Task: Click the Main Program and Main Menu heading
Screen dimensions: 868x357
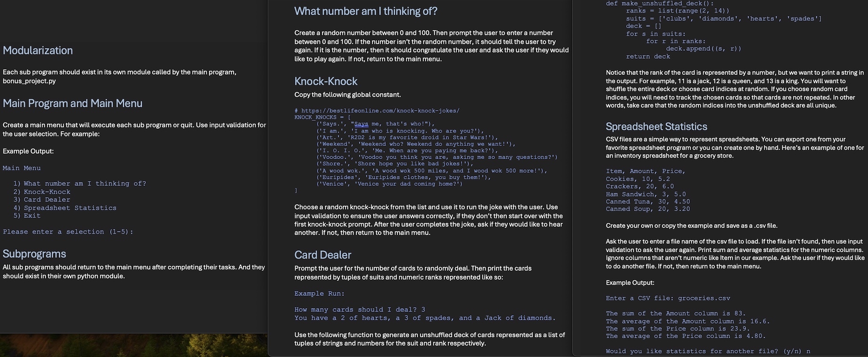Action: tap(72, 103)
